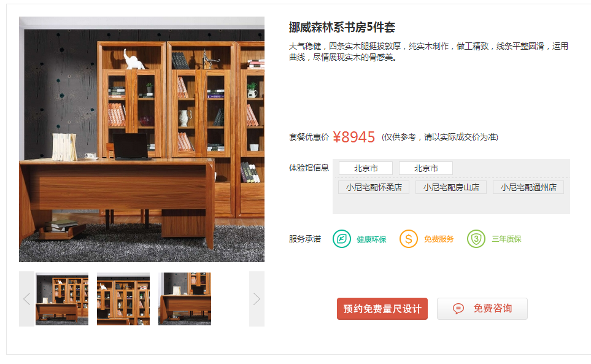Show previous thumbnails with left arrow
The width and height of the screenshot is (591, 364).
click(x=27, y=299)
